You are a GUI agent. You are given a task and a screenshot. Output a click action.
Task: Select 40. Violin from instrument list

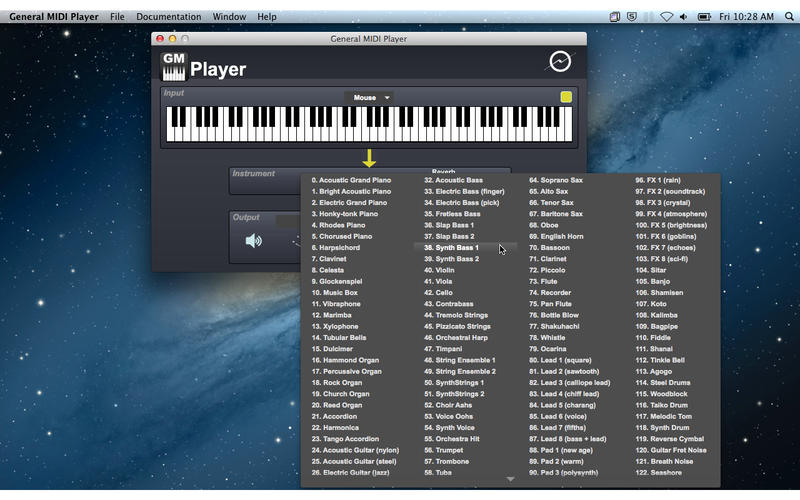pyautogui.click(x=444, y=270)
